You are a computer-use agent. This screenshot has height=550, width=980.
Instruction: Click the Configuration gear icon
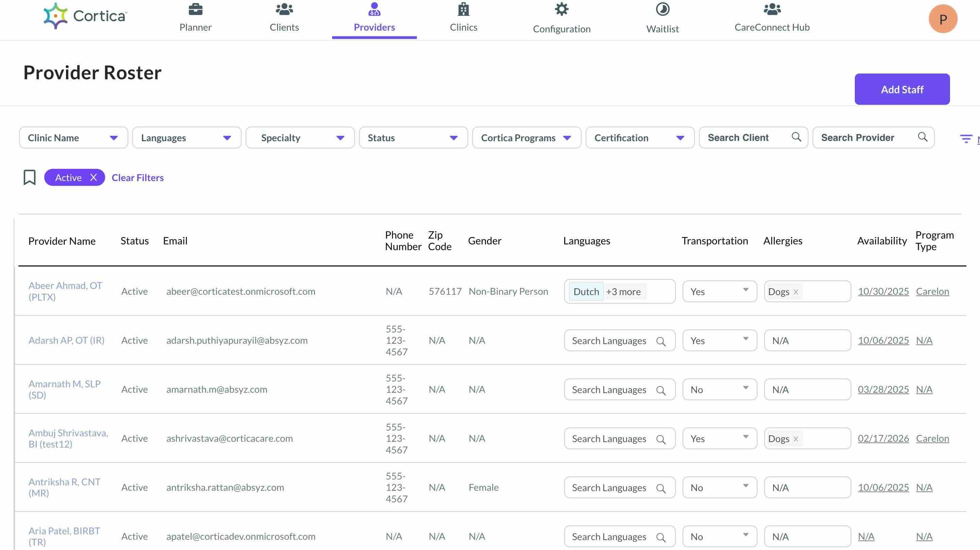coord(561,9)
